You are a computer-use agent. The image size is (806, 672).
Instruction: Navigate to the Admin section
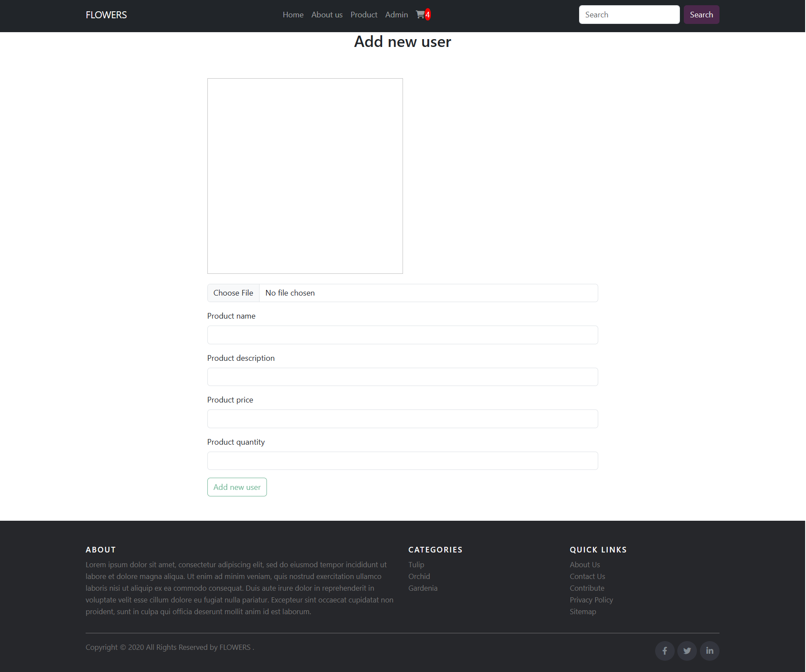pos(396,14)
